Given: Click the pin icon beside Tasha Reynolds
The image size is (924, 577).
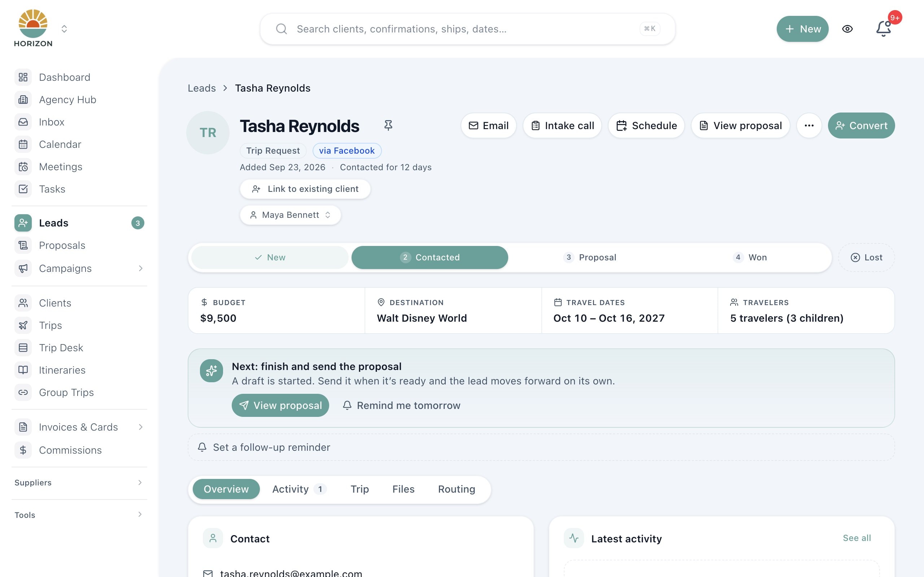Looking at the screenshot, I should (x=388, y=125).
